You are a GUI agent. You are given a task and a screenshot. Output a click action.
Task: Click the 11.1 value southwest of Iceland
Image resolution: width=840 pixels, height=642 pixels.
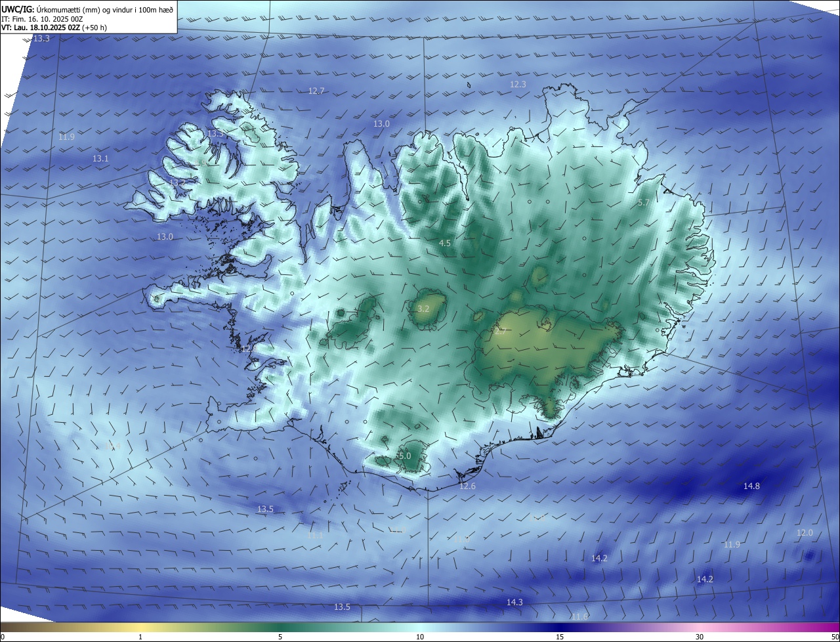(316, 536)
